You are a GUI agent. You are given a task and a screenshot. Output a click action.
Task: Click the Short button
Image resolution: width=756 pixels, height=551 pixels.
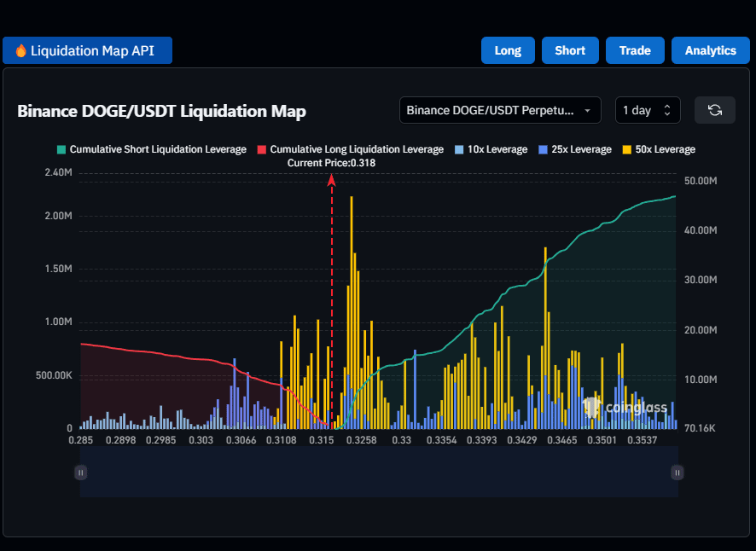pyautogui.click(x=570, y=50)
